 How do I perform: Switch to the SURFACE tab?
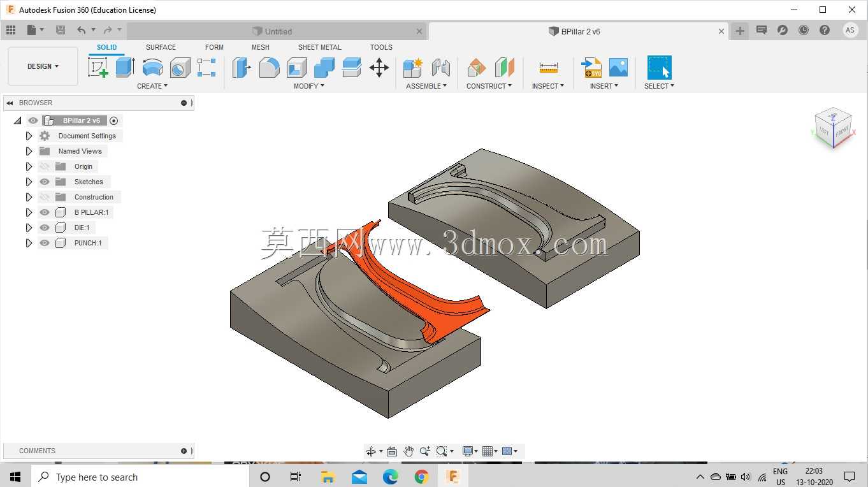coord(161,47)
